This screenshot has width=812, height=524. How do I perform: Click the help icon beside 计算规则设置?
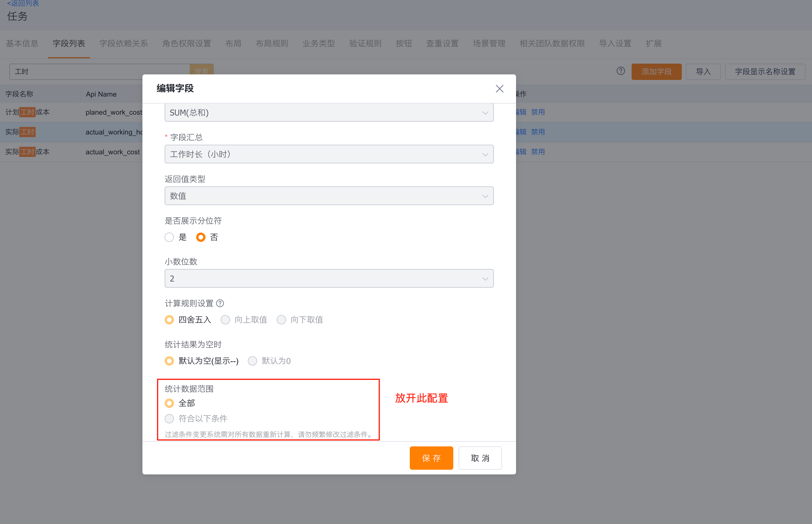point(220,303)
